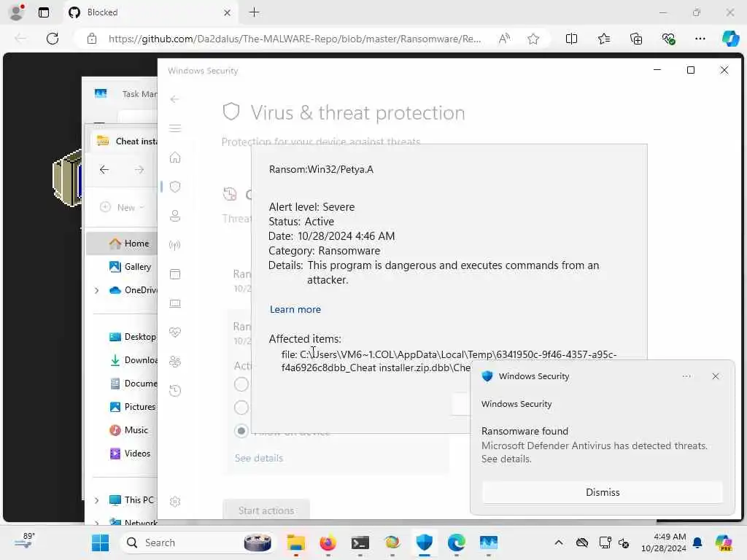
Task: Refresh the Edge browser page
Action: (53, 39)
